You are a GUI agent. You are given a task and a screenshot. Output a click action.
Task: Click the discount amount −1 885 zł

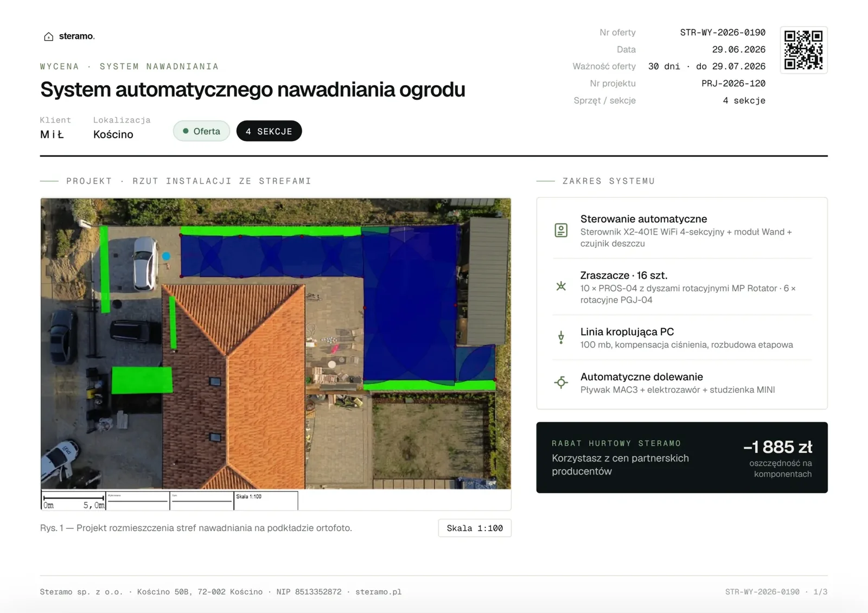tap(777, 447)
